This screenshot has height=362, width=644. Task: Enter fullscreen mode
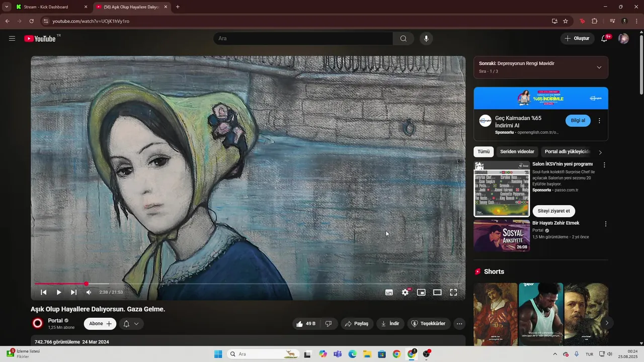pos(453,292)
